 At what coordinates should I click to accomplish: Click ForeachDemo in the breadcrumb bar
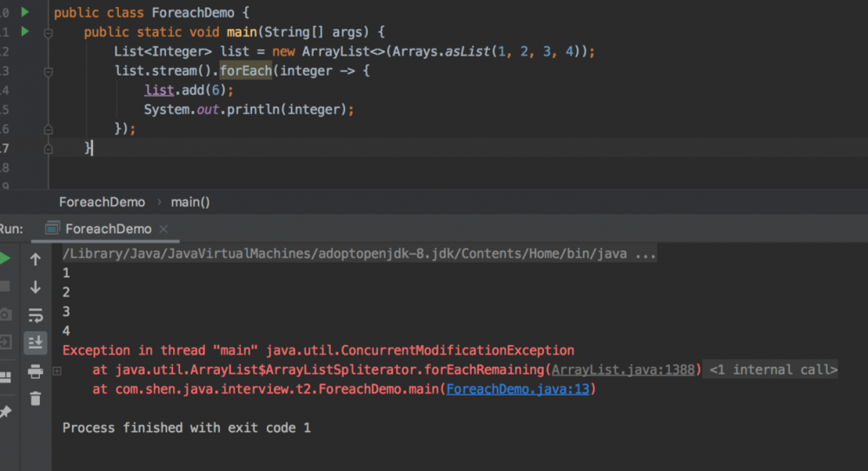point(102,202)
